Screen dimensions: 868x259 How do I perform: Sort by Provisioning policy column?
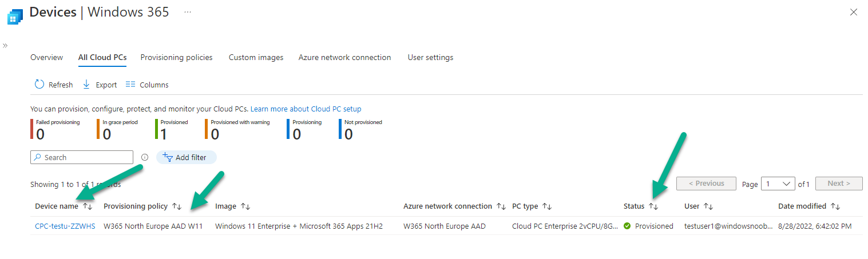point(142,206)
